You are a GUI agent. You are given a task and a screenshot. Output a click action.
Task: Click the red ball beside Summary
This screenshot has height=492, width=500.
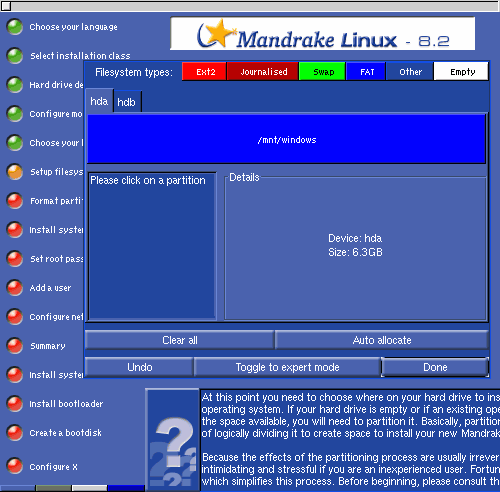tap(15, 346)
